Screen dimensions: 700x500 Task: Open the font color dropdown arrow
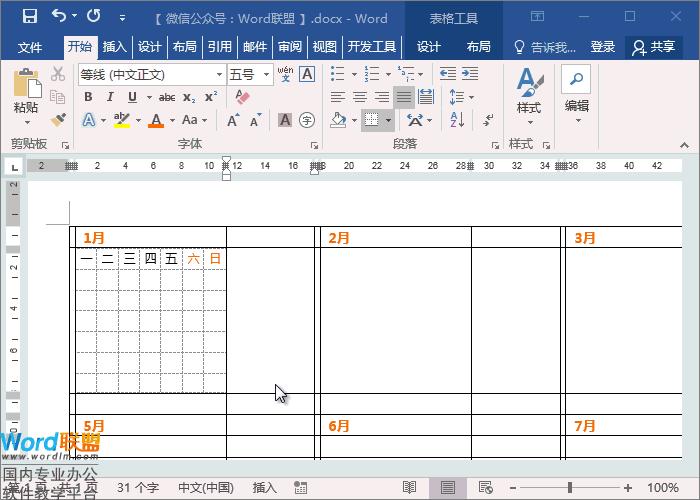click(x=172, y=120)
